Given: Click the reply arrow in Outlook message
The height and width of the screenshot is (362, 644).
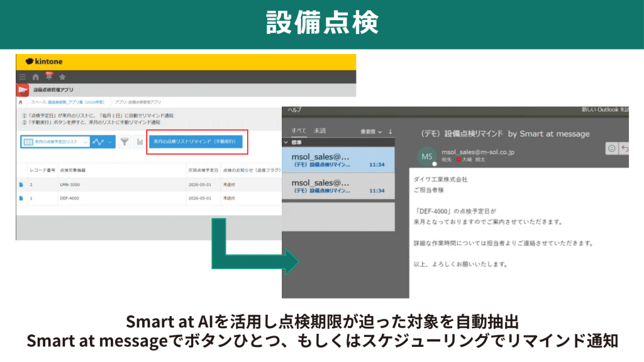Looking at the screenshot, I should click(625, 148).
